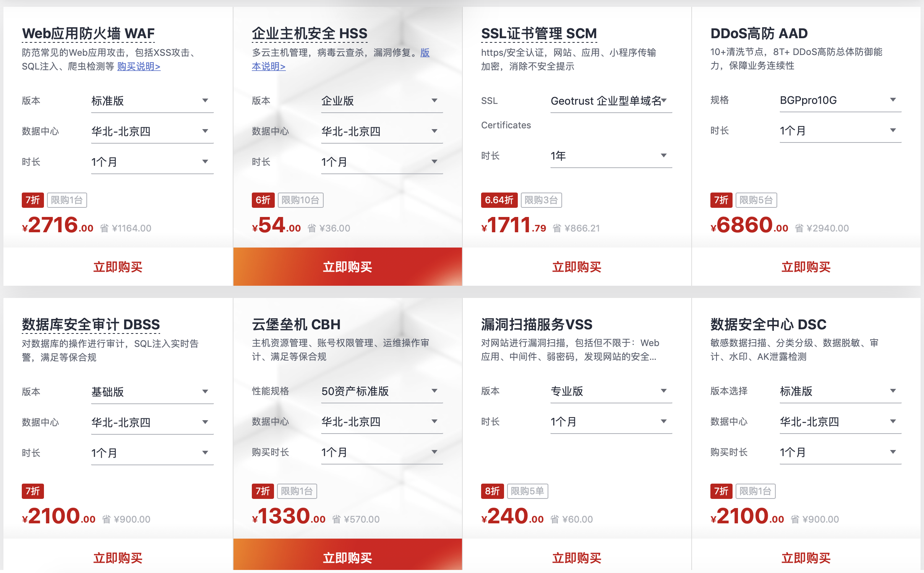Click 立即购买 for SSL证书管理 SCM
This screenshot has width=924, height=573.
[x=576, y=267]
